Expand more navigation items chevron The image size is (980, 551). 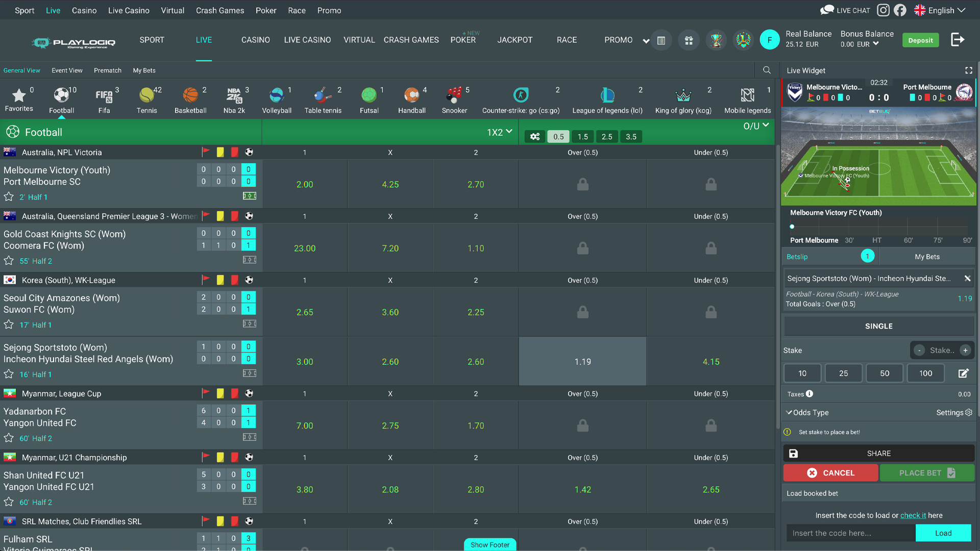point(646,41)
